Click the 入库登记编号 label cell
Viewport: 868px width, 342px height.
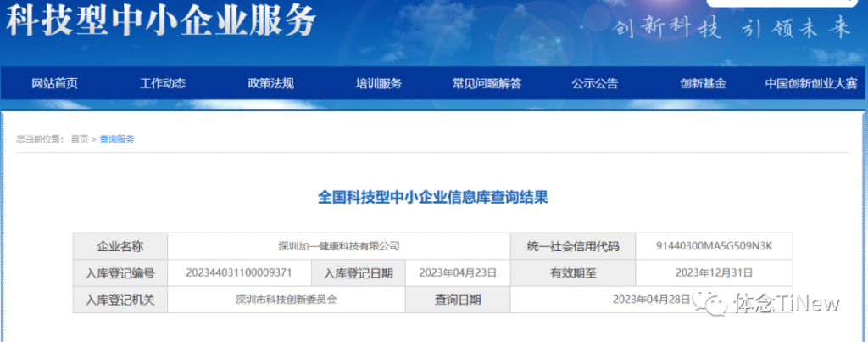click(x=120, y=272)
